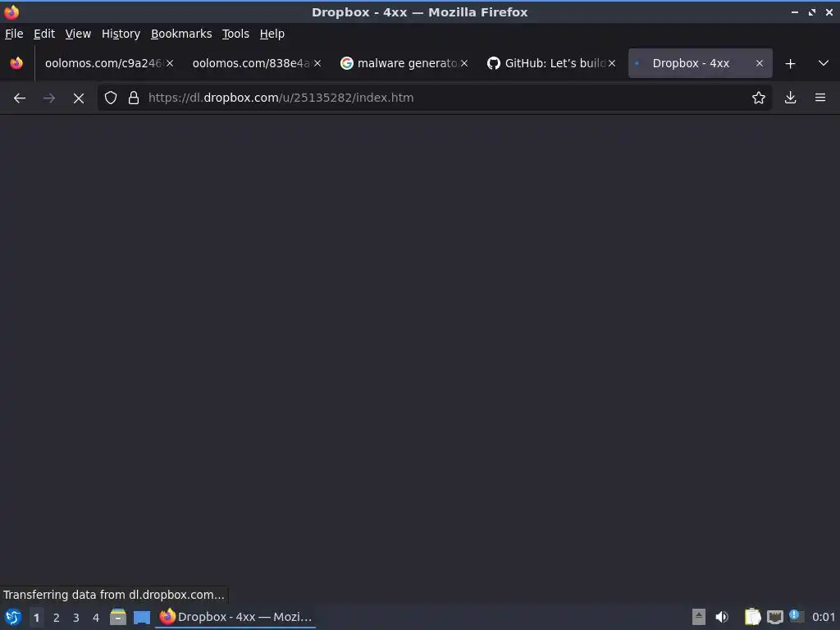840x630 pixels.
Task: Open the File menu
Action: click(14, 34)
